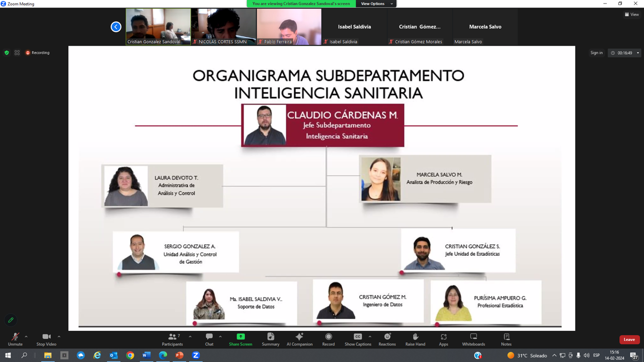This screenshot has height=362, width=644.
Task: Launch the AI Companion
Action: coord(299,339)
